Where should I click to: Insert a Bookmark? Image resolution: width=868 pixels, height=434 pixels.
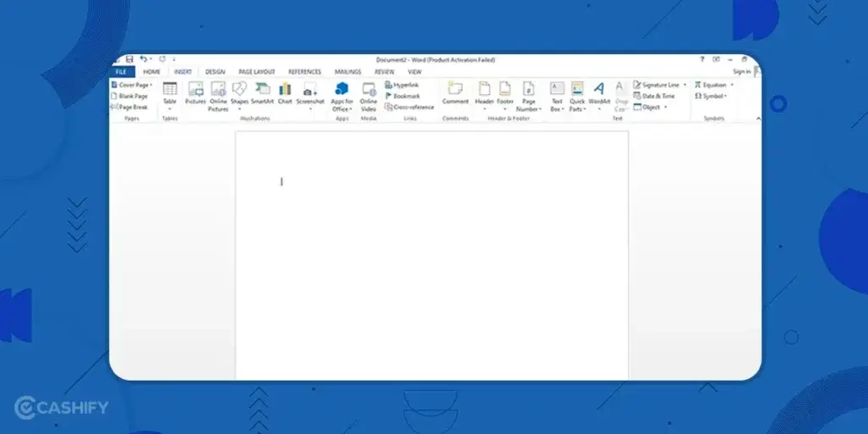tap(403, 97)
